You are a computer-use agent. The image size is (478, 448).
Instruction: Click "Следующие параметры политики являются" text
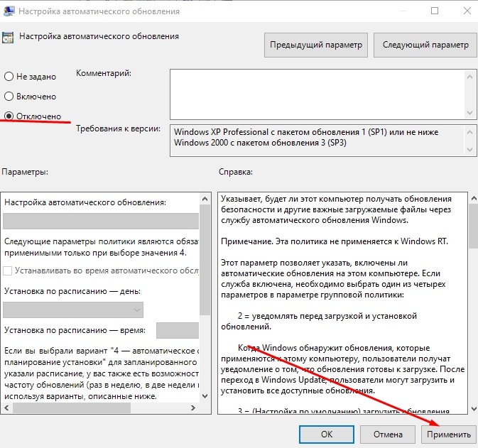[x=102, y=247]
